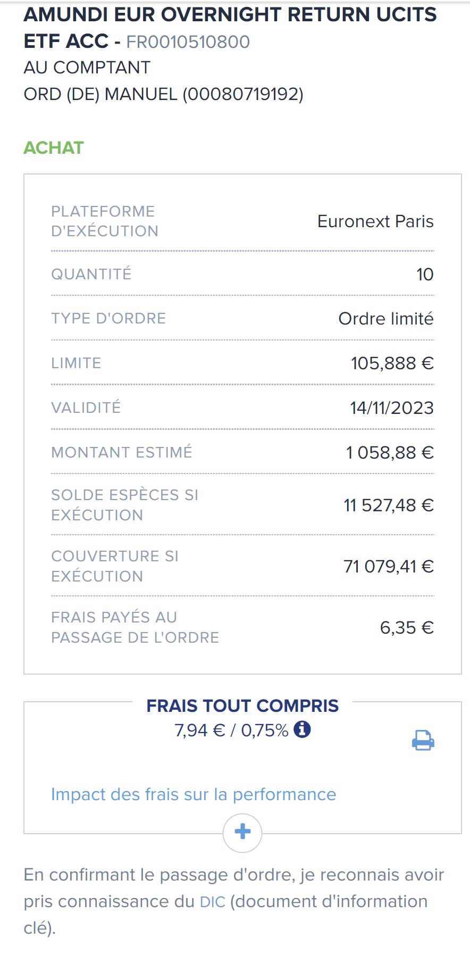Click the AMUNDI EUR OVERNIGHT RETURN title

pyautogui.click(x=230, y=15)
